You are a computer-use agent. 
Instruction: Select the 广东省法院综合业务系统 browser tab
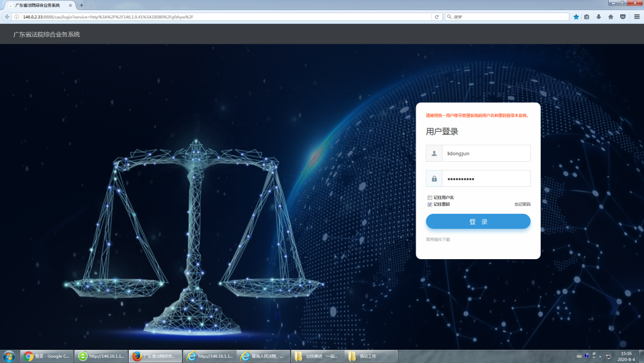[38, 5]
